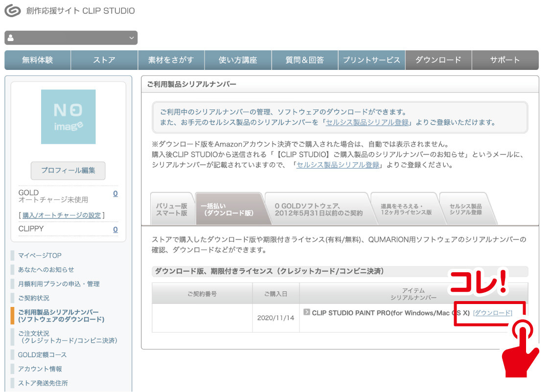
Task: Open the サポート navigation item
Action: coord(505,60)
